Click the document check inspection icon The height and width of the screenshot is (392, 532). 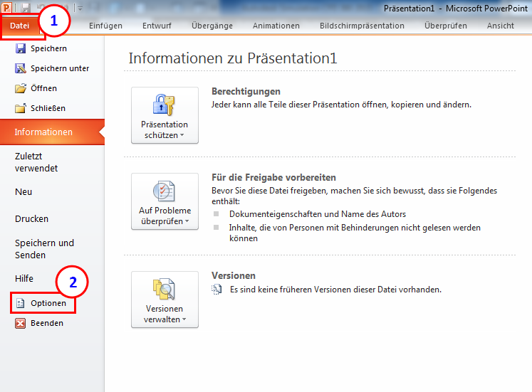click(164, 191)
